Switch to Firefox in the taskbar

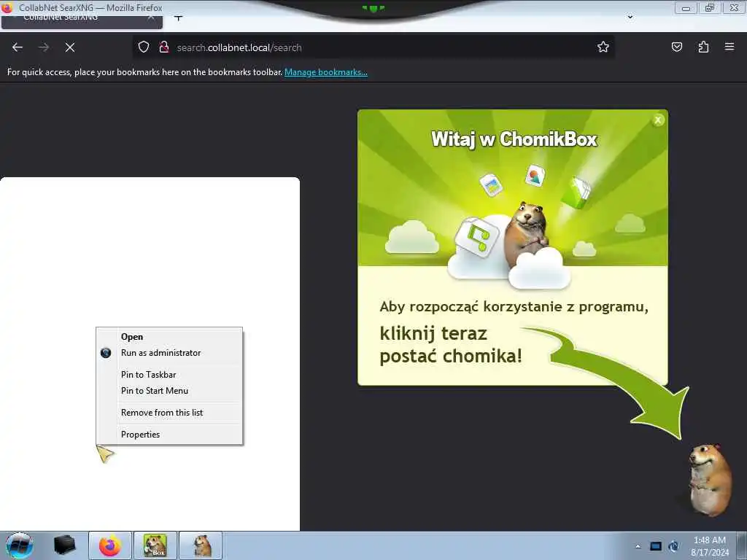click(109, 545)
